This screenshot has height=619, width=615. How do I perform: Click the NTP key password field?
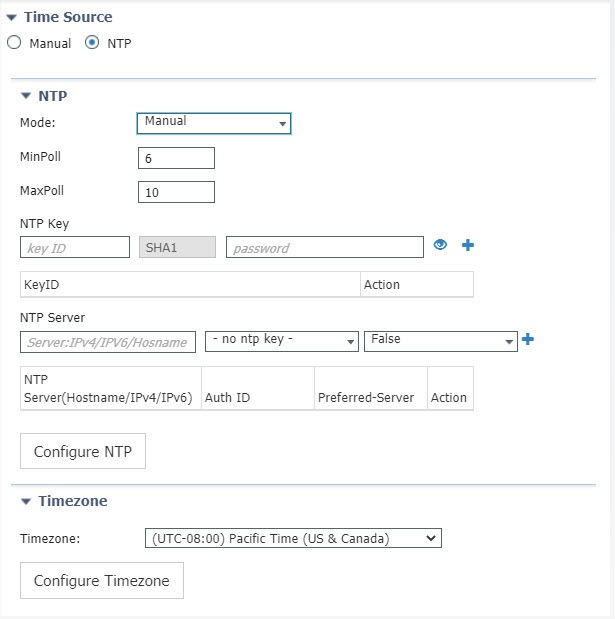tap(325, 247)
